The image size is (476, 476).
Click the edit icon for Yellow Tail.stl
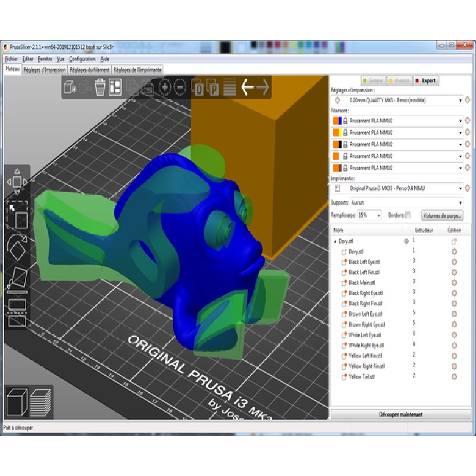(x=454, y=377)
